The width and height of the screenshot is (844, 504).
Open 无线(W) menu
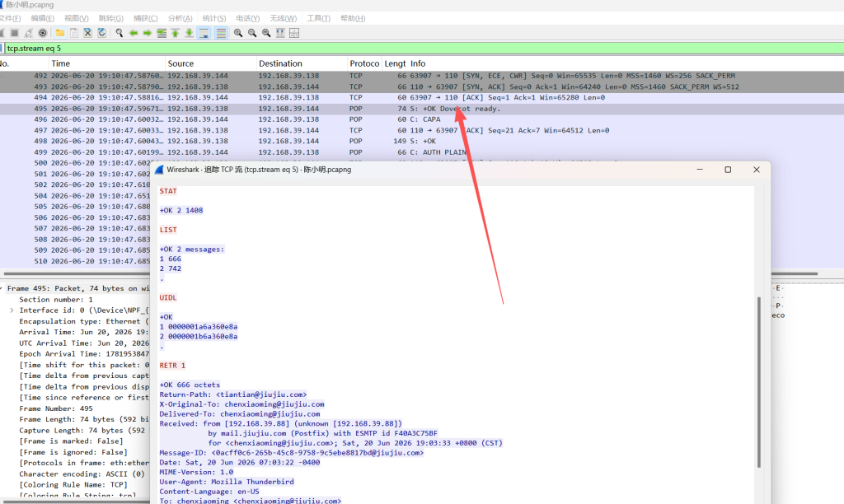(284, 18)
